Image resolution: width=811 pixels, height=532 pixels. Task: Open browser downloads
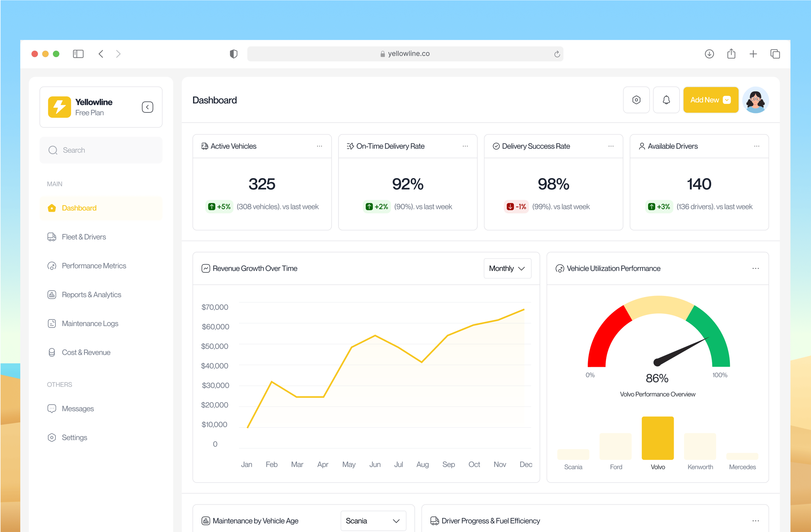pos(709,54)
